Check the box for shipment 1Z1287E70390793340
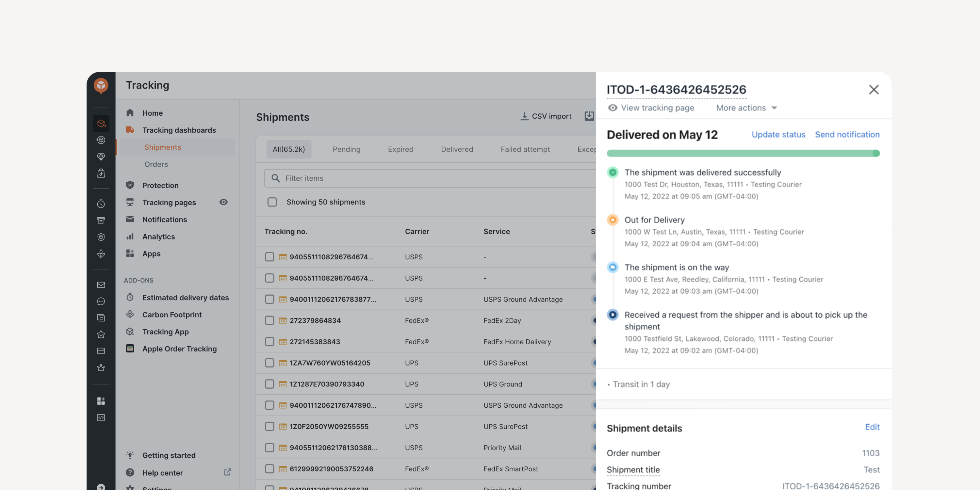Screen dimensions: 980x490 (x=269, y=384)
